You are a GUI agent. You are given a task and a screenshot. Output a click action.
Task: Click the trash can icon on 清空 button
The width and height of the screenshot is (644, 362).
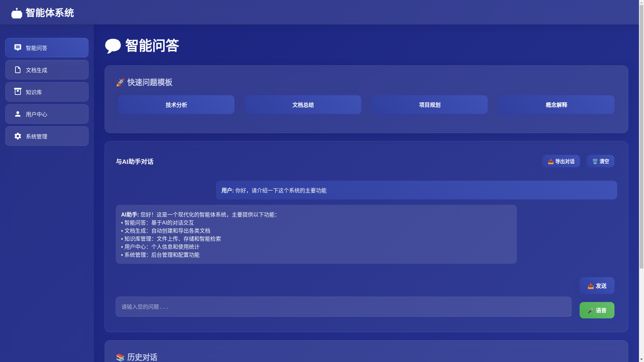tap(595, 162)
